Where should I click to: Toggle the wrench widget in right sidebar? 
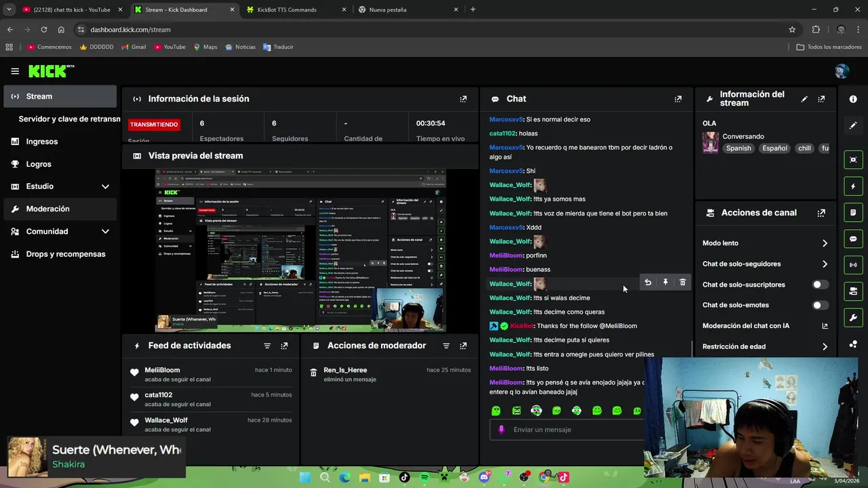tap(853, 318)
